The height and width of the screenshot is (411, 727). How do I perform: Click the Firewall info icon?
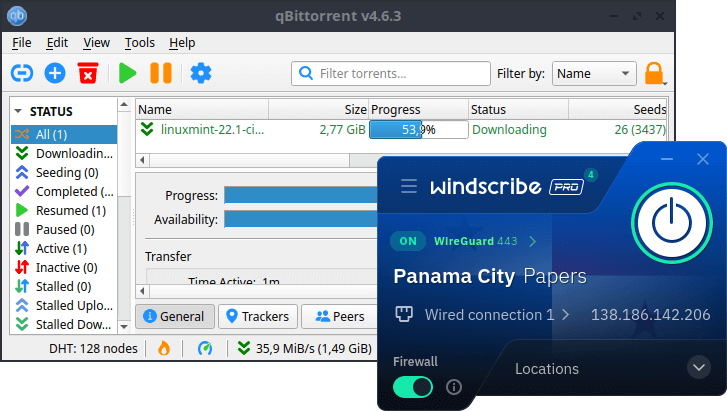point(454,387)
